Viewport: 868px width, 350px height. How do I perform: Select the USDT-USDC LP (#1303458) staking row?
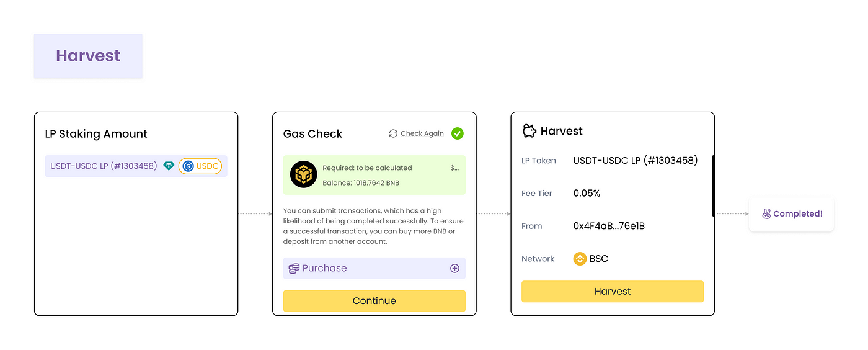136,166
